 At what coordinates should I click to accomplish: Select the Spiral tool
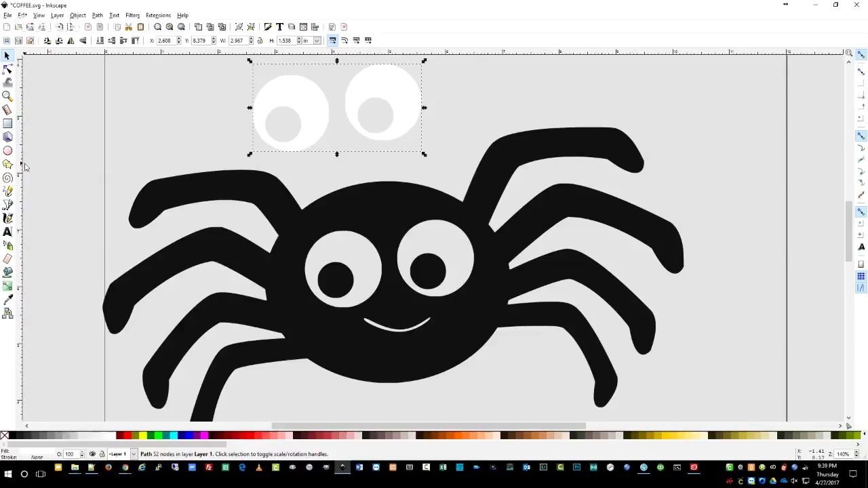point(7,178)
